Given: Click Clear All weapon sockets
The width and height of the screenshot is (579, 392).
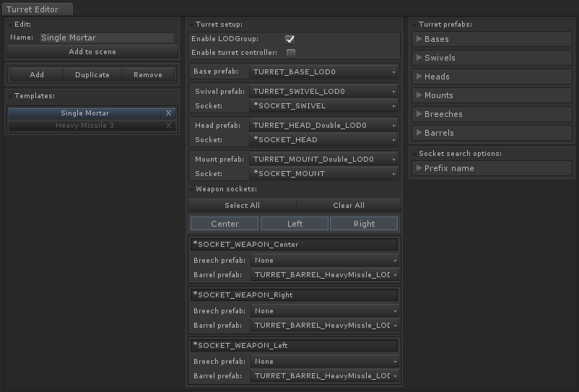Looking at the screenshot, I should (x=349, y=205).
